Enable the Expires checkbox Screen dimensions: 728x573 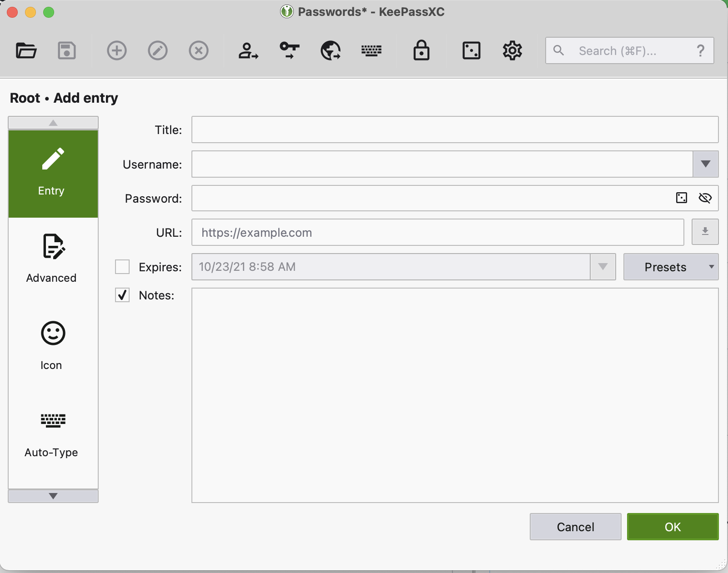(122, 267)
